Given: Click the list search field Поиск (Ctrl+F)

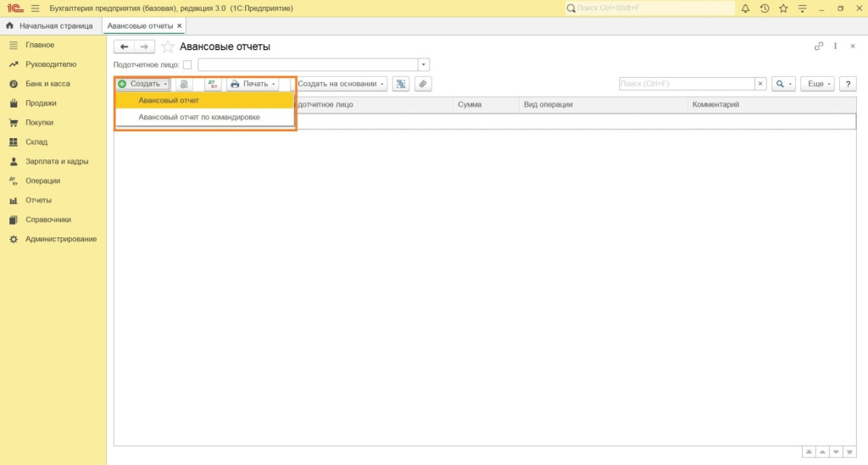Looking at the screenshot, I should [686, 84].
